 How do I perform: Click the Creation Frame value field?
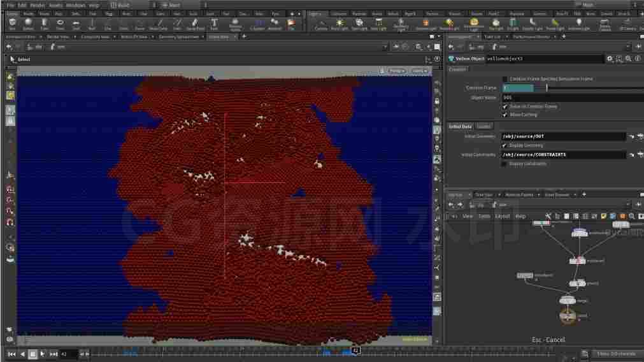coord(518,88)
